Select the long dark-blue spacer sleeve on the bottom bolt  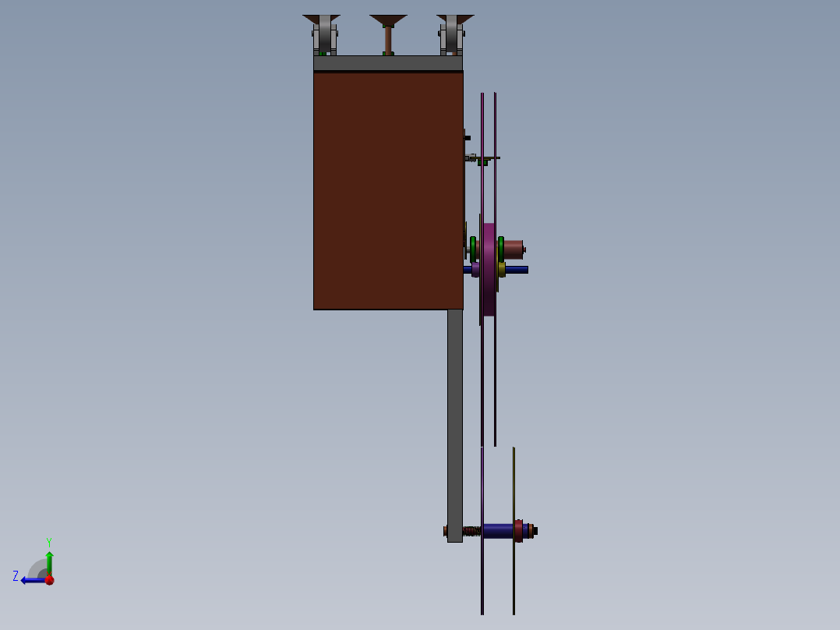click(x=498, y=531)
